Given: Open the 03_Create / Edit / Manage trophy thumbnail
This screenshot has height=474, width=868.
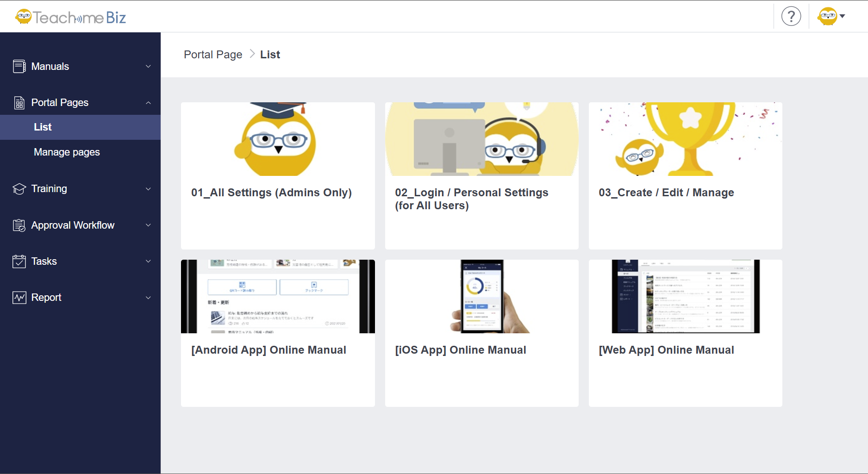Looking at the screenshot, I should click(x=685, y=139).
